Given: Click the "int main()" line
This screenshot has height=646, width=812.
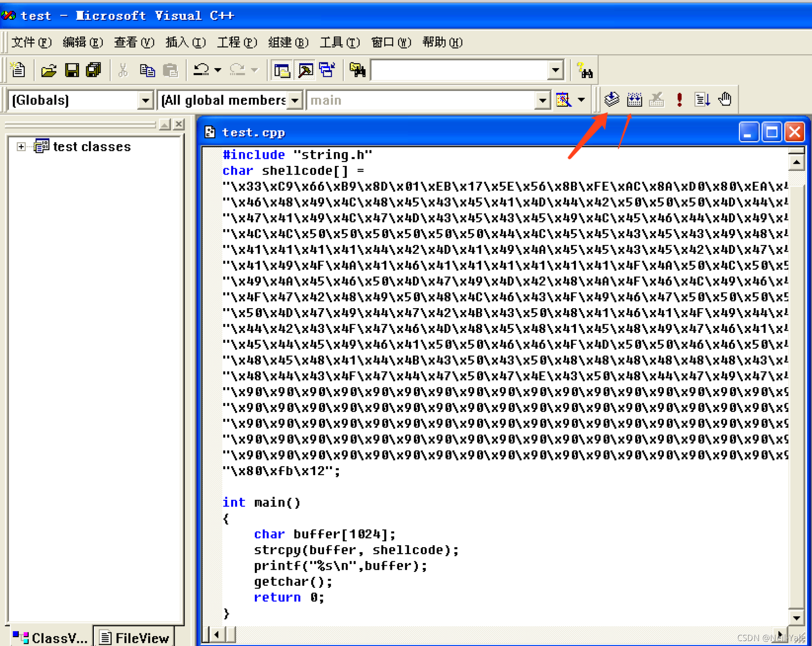Looking at the screenshot, I should pyautogui.click(x=261, y=502).
